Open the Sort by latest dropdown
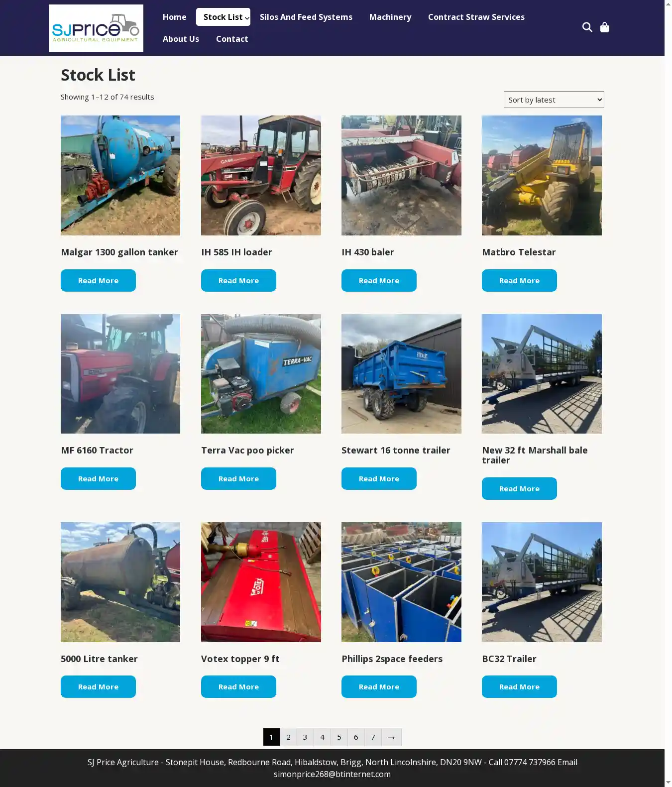 (554, 100)
